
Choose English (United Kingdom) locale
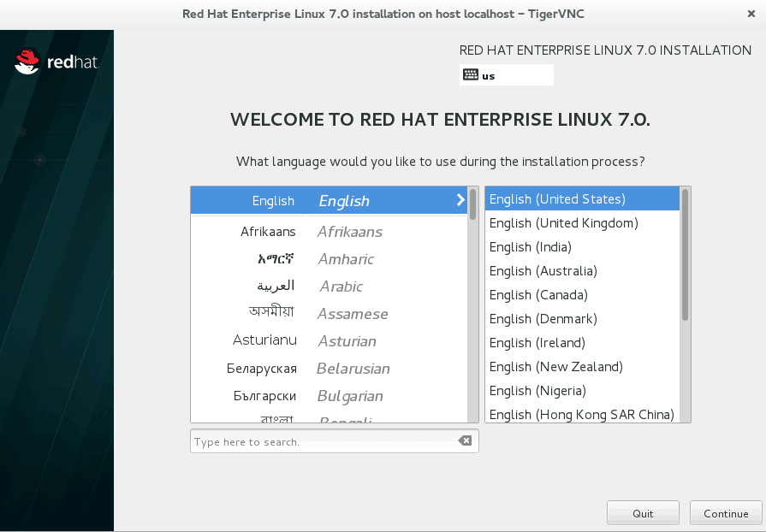click(x=582, y=223)
